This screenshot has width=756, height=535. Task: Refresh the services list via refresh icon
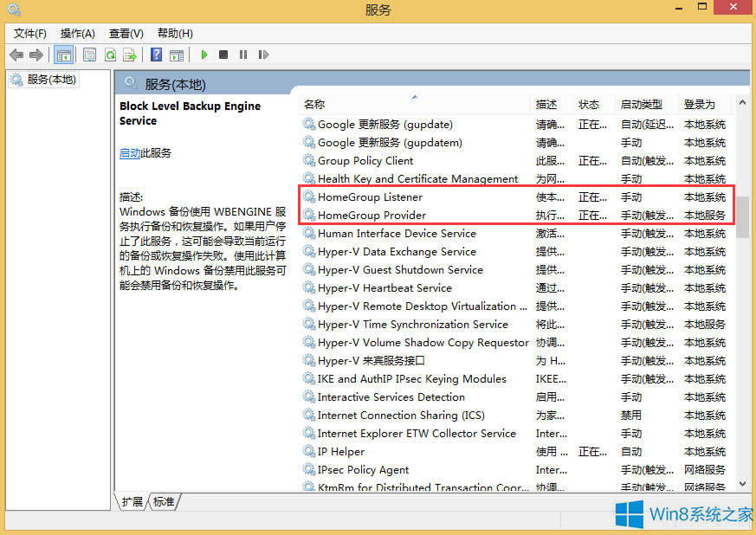pos(111,55)
